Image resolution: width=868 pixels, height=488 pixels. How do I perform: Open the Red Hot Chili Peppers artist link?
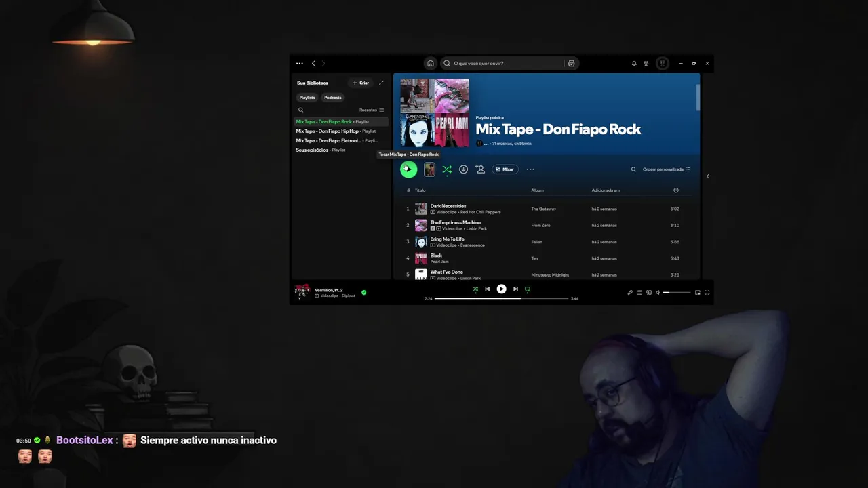point(480,212)
